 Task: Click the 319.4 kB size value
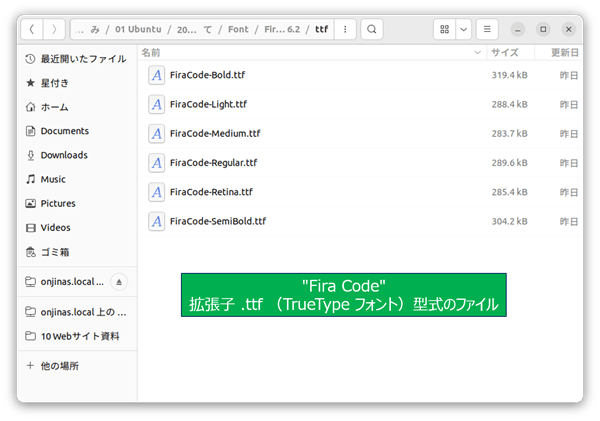point(509,75)
